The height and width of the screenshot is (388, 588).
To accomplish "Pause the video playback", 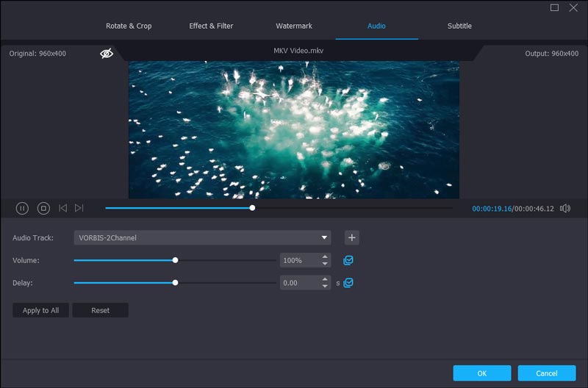I will 22,209.
